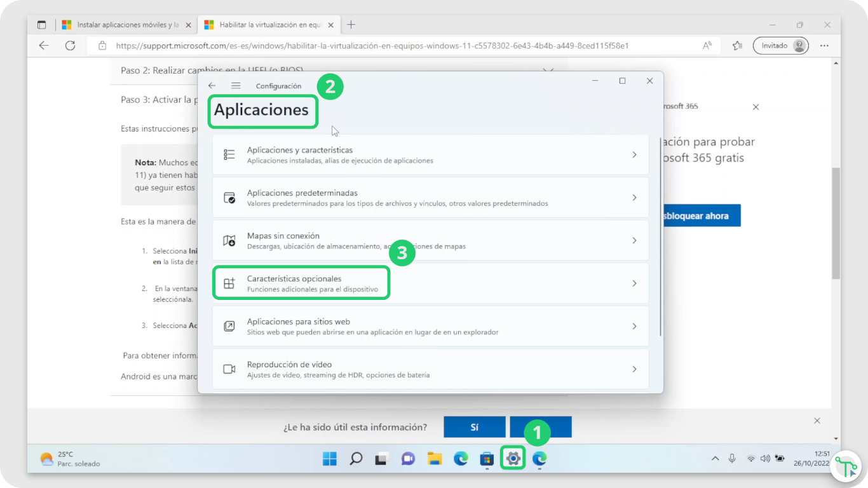
Task: Switch to Instalar aplicaciones móviles tab
Action: coord(127,25)
